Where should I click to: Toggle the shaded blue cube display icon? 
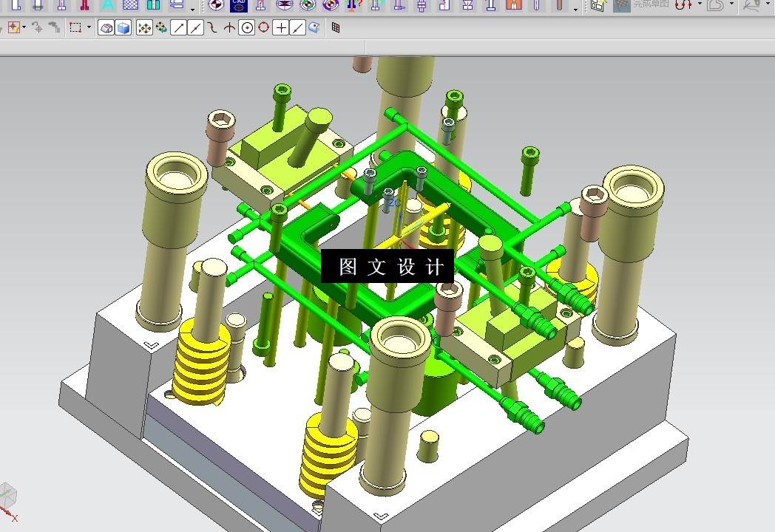[x=123, y=28]
